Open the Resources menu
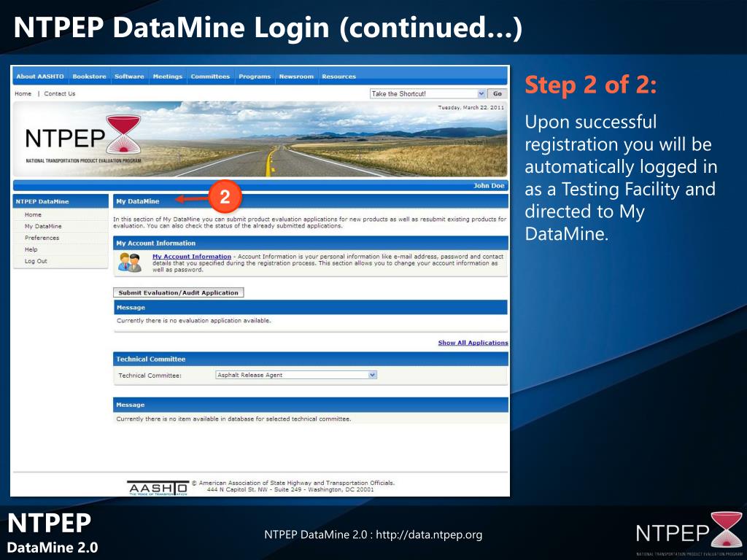This screenshot has width=747, height=560. pos(340,76)
